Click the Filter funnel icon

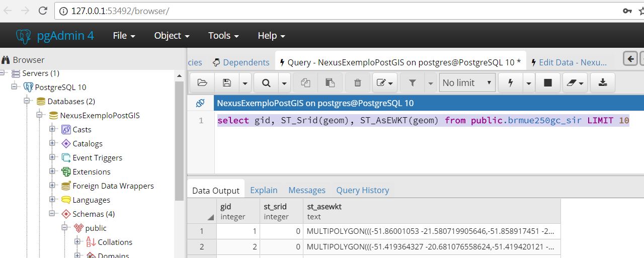(x=413, y=82)
